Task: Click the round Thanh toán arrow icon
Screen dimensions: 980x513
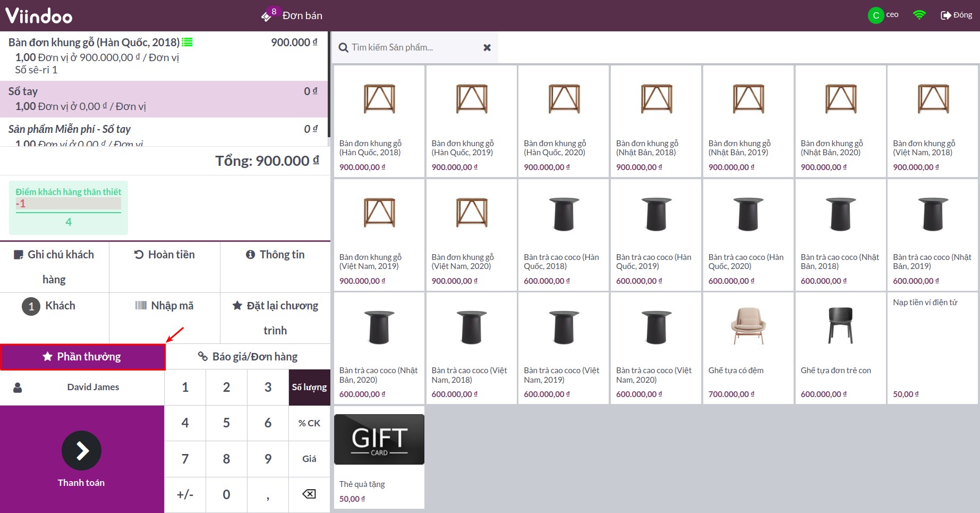Action: (81, 451)
